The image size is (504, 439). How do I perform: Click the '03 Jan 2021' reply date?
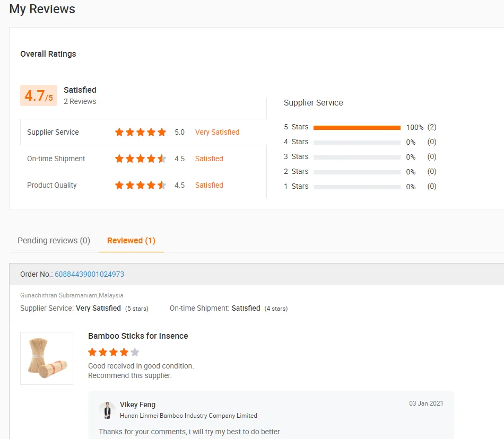(426, 403)
